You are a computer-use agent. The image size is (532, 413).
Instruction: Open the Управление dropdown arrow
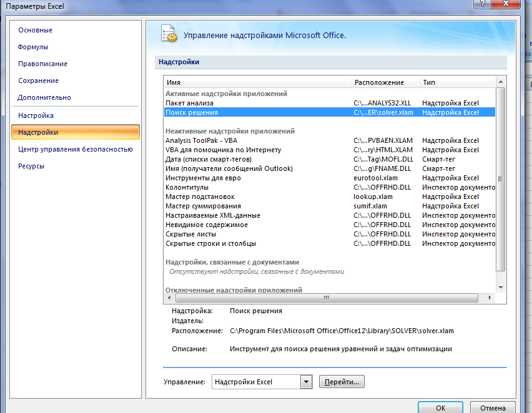coord(306,382)
